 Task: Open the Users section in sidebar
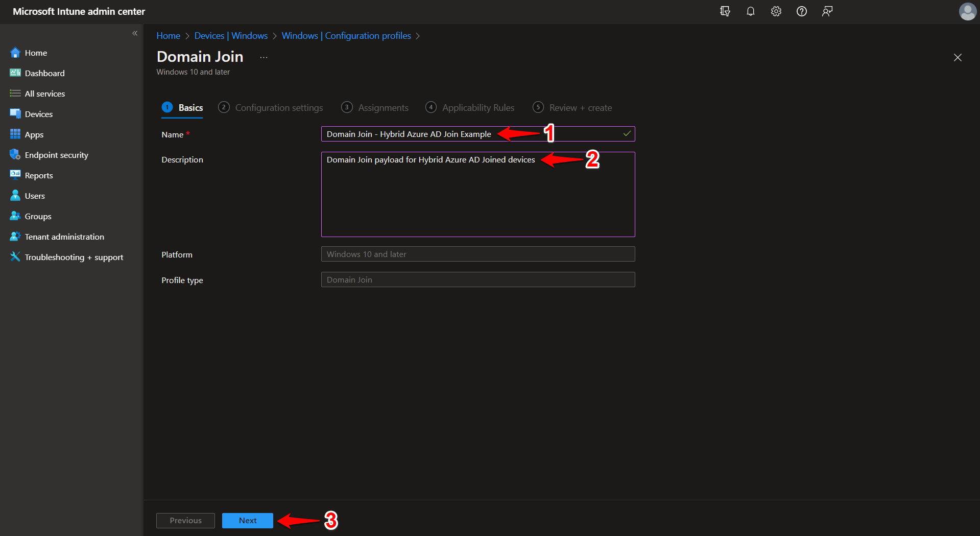[34, 195]
